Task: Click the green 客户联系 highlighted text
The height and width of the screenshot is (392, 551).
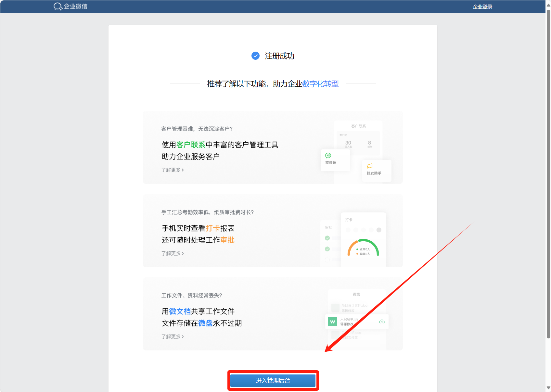Action: click(x=191, y=145)
